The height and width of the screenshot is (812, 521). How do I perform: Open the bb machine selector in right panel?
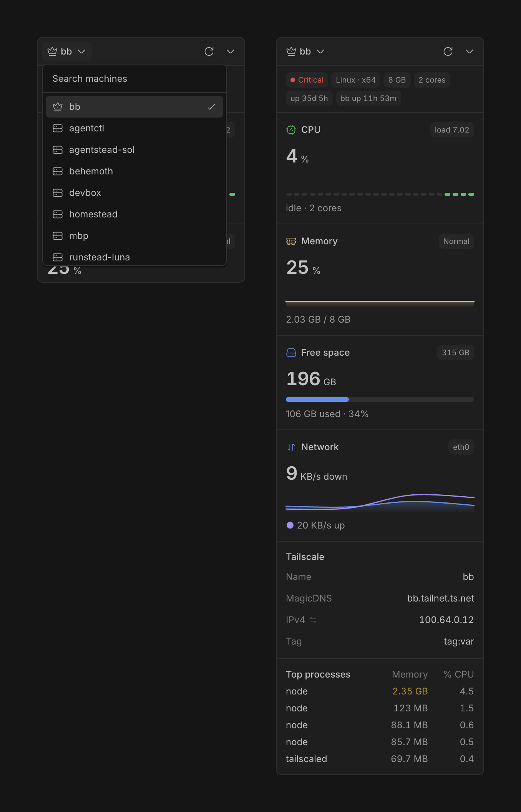[306, 51]
